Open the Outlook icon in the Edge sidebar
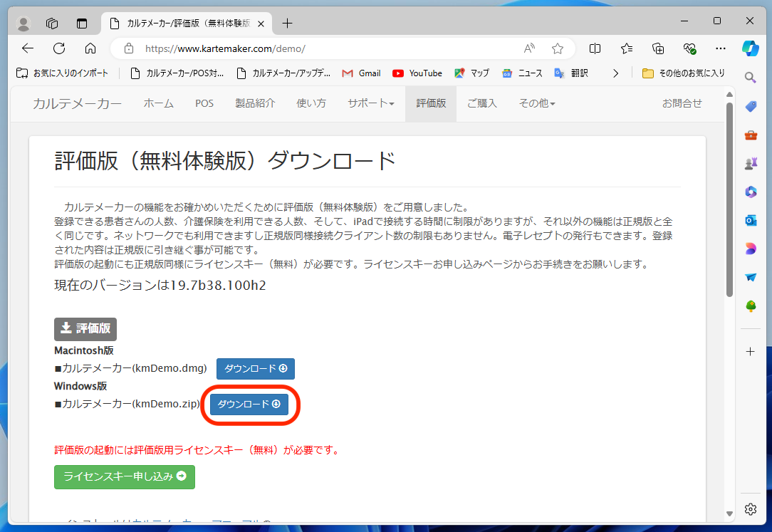The width and height of the screenshot is (772, 532). click(750, 220)
